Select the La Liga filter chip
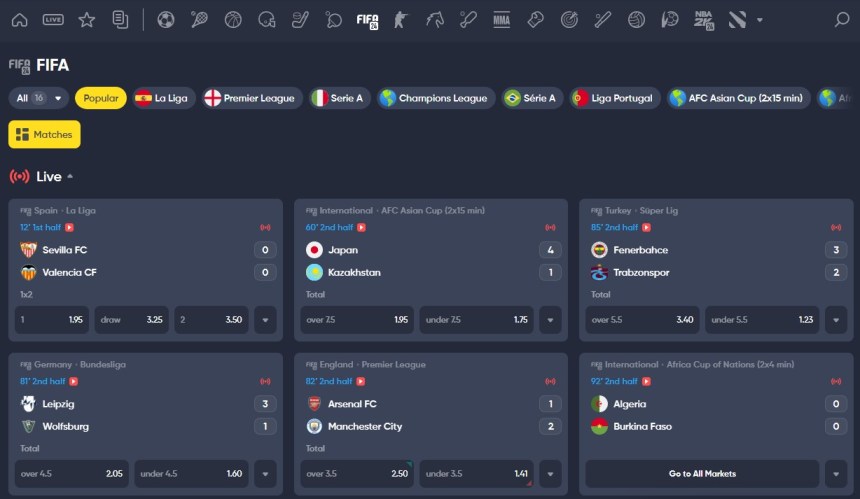Image resolution: width=860 pixels, height=499 pixels. [164, 98]
